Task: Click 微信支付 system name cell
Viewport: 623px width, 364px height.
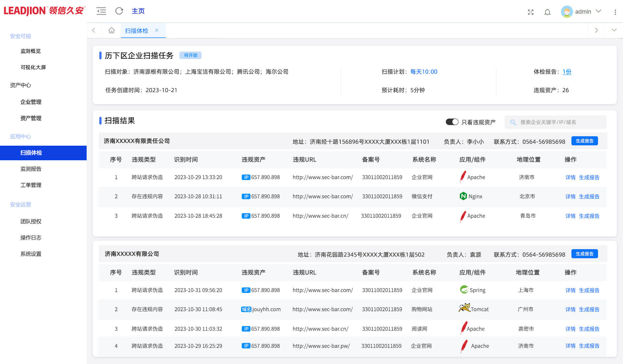Action: (x=422, y=196)
